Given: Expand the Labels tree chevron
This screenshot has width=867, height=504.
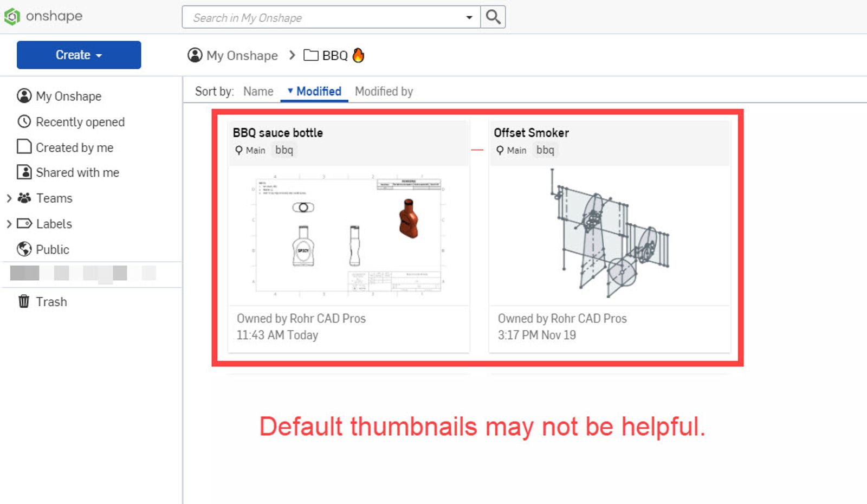Looking at the screenshot, I should tap(9, 224).
